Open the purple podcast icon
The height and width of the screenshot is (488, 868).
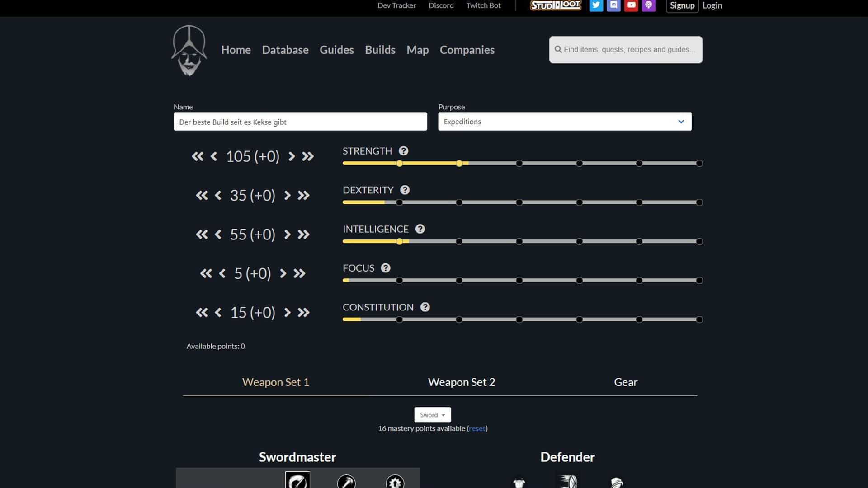tap(649, 5)
